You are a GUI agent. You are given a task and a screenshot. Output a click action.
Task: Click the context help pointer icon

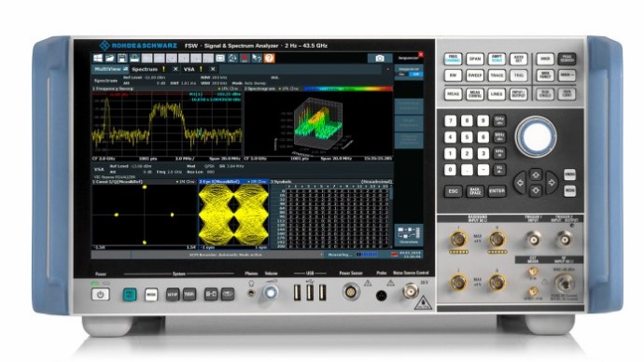point(257,58)
